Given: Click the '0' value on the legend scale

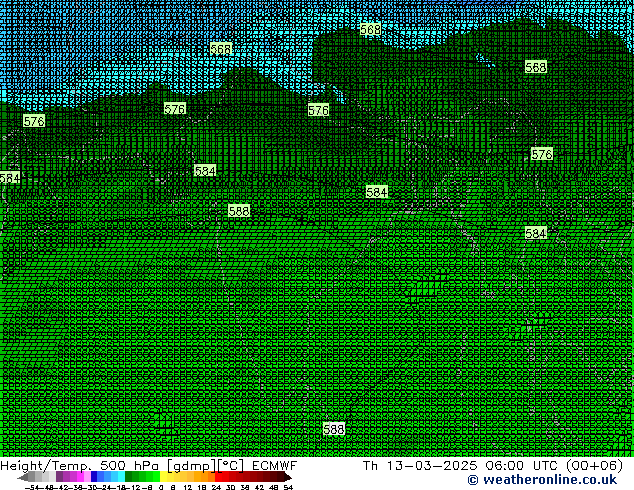Looking at the screenshot, I should [161, 487].
